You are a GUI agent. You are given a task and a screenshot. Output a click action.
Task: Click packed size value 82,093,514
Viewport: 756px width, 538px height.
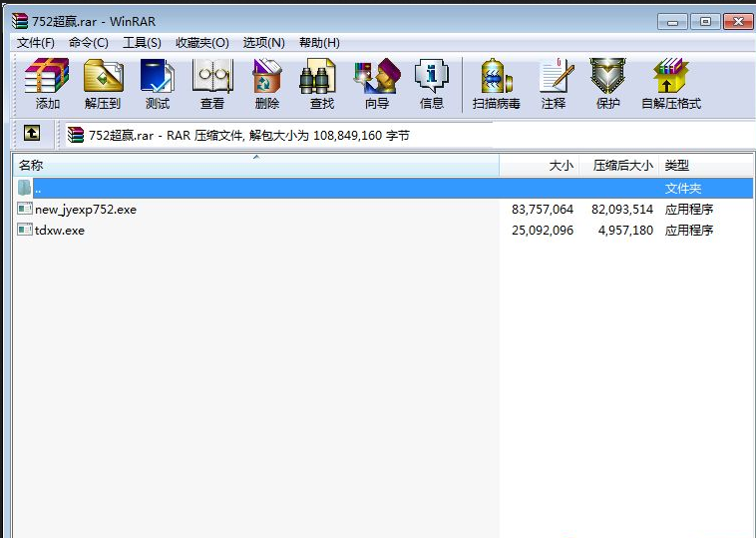click(x=622, y=210)
